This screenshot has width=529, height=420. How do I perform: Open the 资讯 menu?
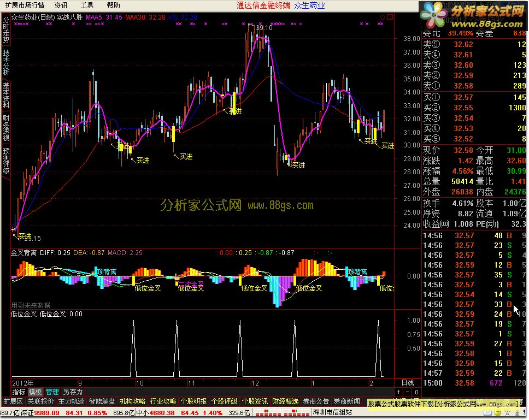[x=61, y=5]
